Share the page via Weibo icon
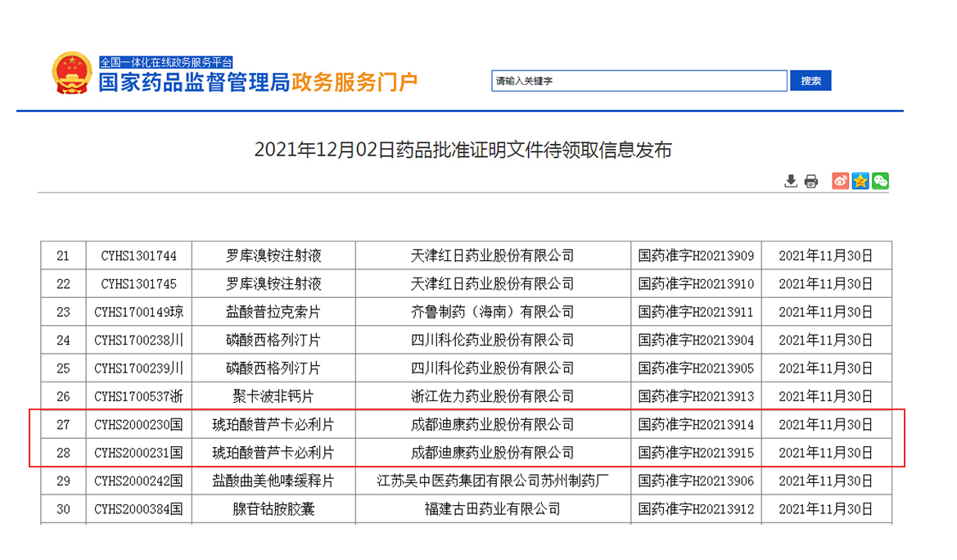The width and height of the screenshot is (957, 560). coord(840,181)
